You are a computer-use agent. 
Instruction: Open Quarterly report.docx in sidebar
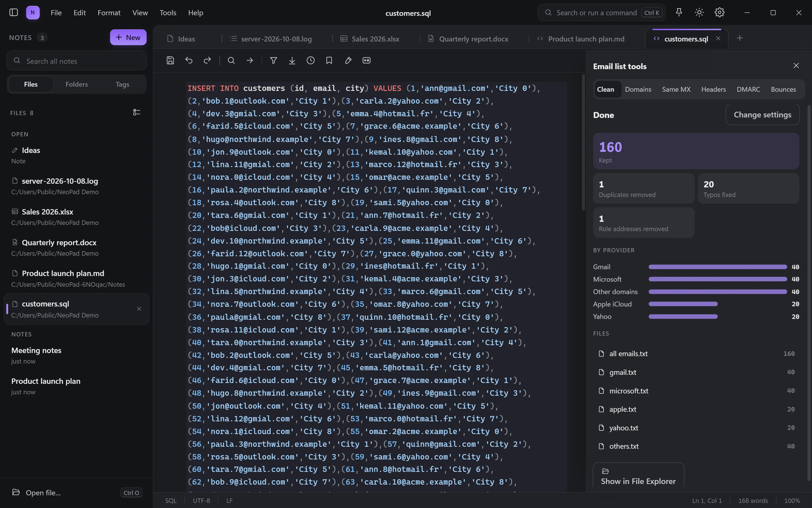pyautogui.click(x=76, y=248)
